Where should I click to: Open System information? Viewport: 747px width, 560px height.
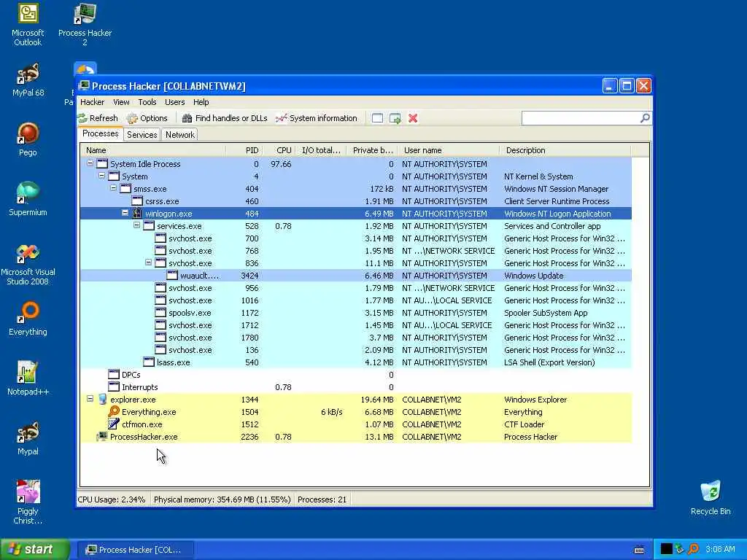coord(317,118)
